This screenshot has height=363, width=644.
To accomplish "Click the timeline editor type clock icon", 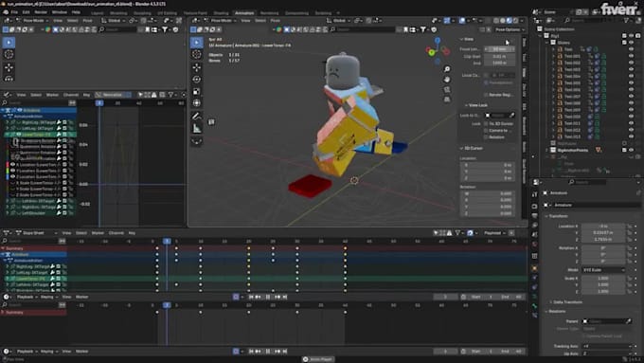I will [7, 297].
